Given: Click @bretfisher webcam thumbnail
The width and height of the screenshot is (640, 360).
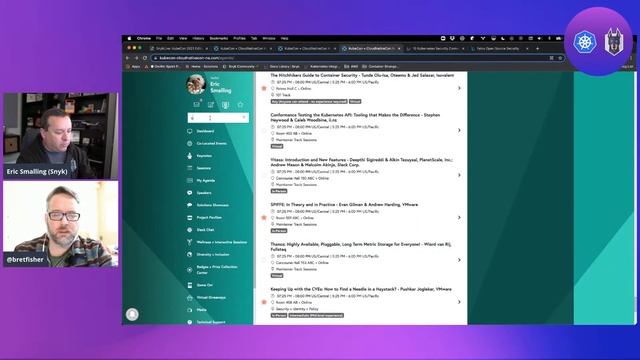Looking at the screenshot, I should [61, 224].
